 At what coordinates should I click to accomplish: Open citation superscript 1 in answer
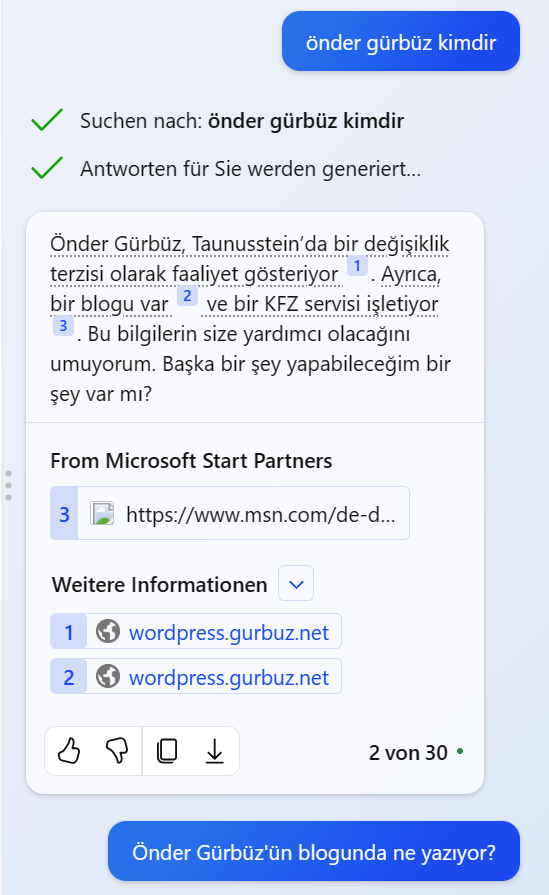click(x=357, y=265)
